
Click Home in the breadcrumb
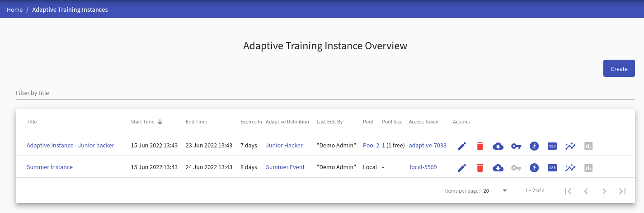[15, 9]
